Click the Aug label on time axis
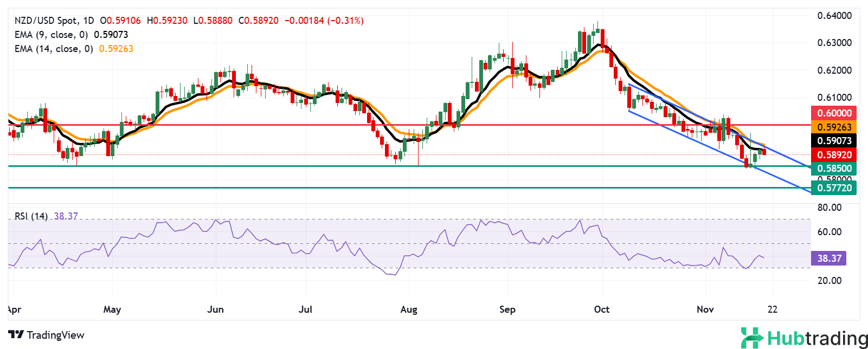 tap(409, 309)
